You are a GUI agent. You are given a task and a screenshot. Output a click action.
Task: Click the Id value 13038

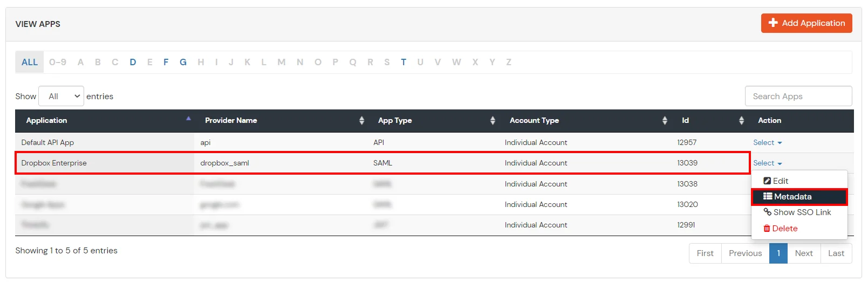[x=687, y=184]
